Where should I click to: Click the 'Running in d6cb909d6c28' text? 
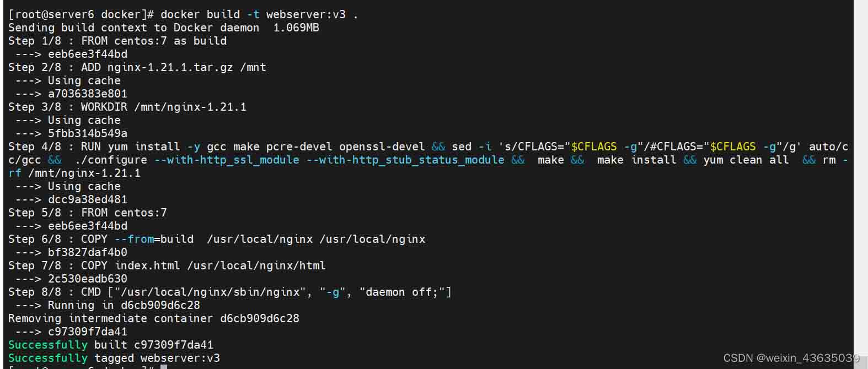click(x=124, y=305)
